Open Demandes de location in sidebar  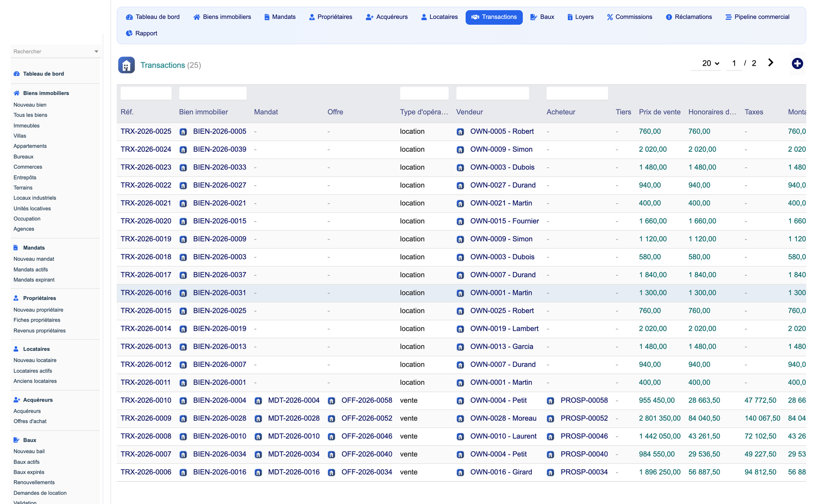[40, 493]
